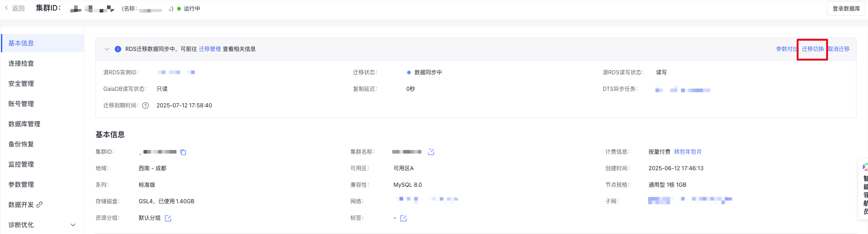The image size is (868, 234).
Task: Click the 按量付费 billing value
Action: coord(659,152)
